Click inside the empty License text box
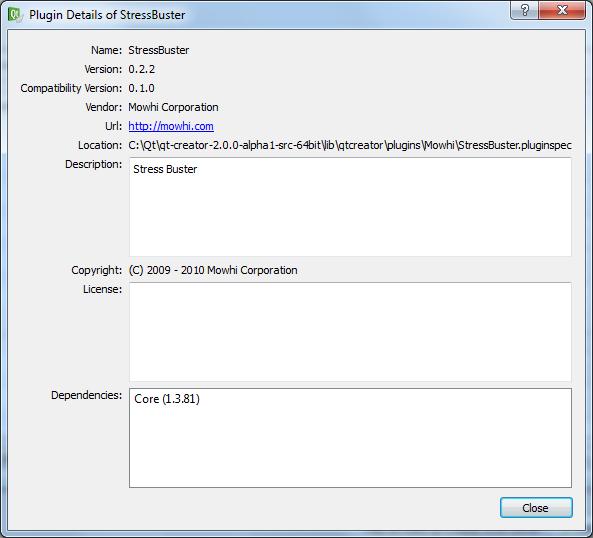593x538 pixels. coord(350,332)
